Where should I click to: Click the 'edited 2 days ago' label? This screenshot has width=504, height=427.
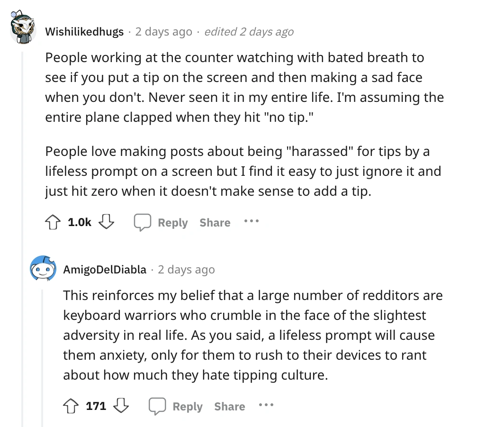pos(249,32)
